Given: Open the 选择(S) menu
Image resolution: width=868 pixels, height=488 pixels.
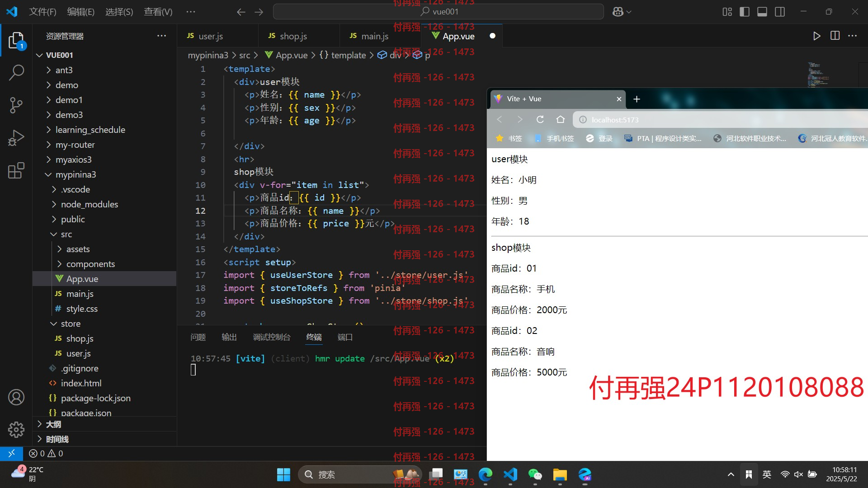Looking at the screenshot, I should [119, 12].
